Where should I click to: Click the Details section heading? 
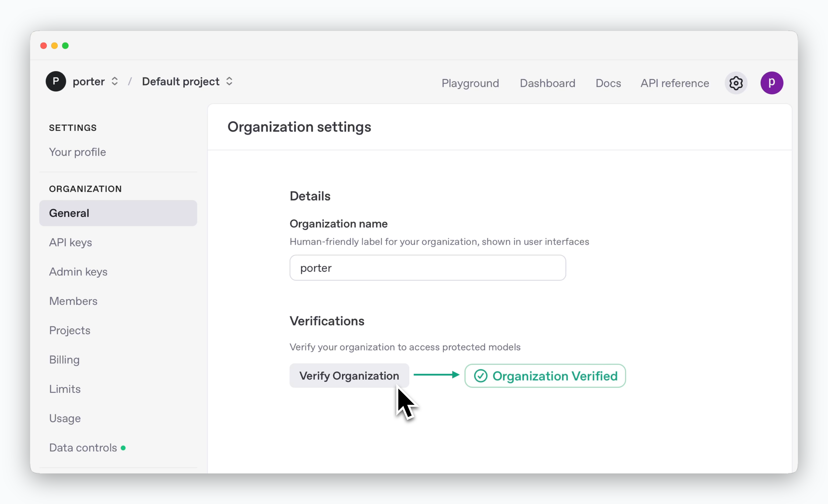(x=310, y=196)
